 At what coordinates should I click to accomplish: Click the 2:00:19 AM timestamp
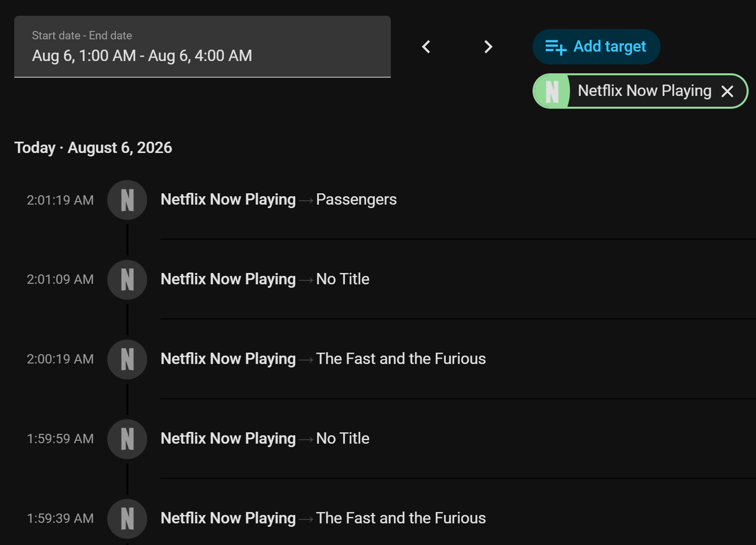(x=60, y=359)
